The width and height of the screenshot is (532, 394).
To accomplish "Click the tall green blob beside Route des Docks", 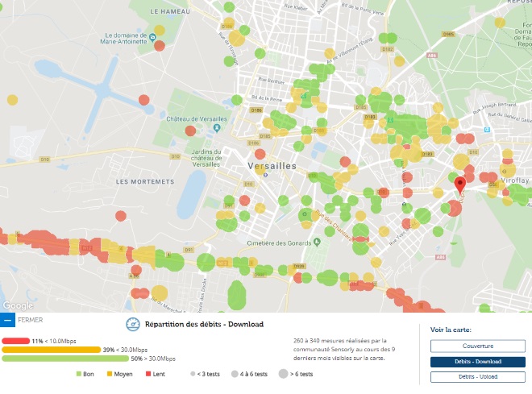I will [x=236, y=296].
